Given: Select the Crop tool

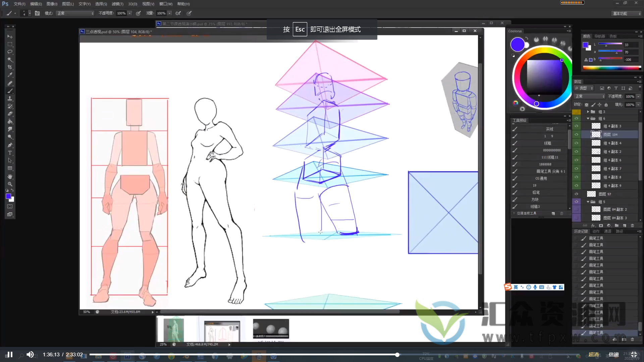Looking at the screenshot, I should (x=10, y=67).
